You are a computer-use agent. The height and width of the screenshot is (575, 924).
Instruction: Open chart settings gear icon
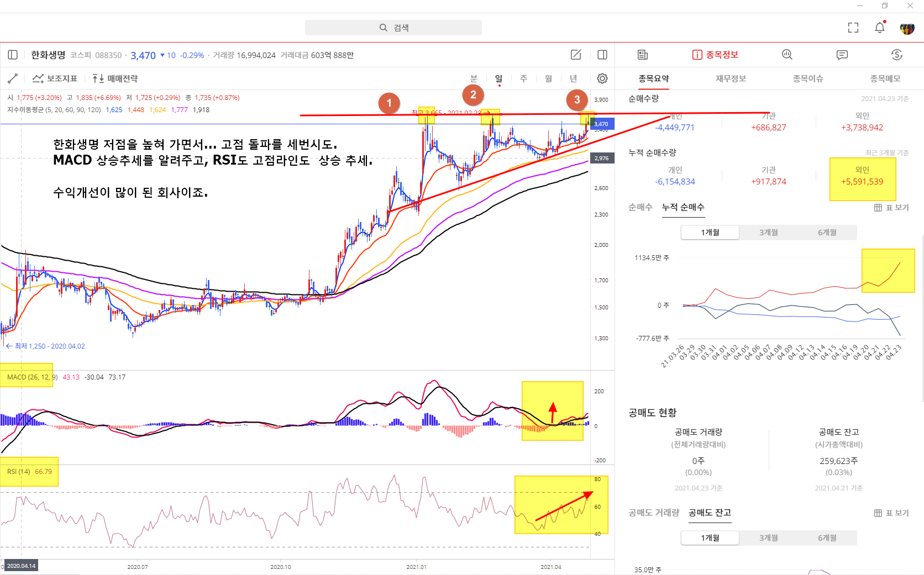tap(602, 78)
